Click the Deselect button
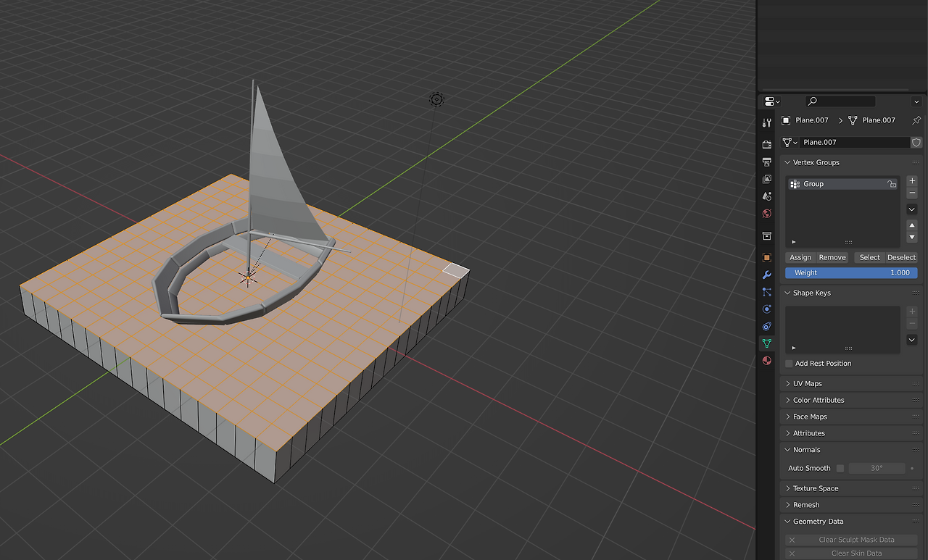This screenshot has width=928, height=560. tap(901, 257)
